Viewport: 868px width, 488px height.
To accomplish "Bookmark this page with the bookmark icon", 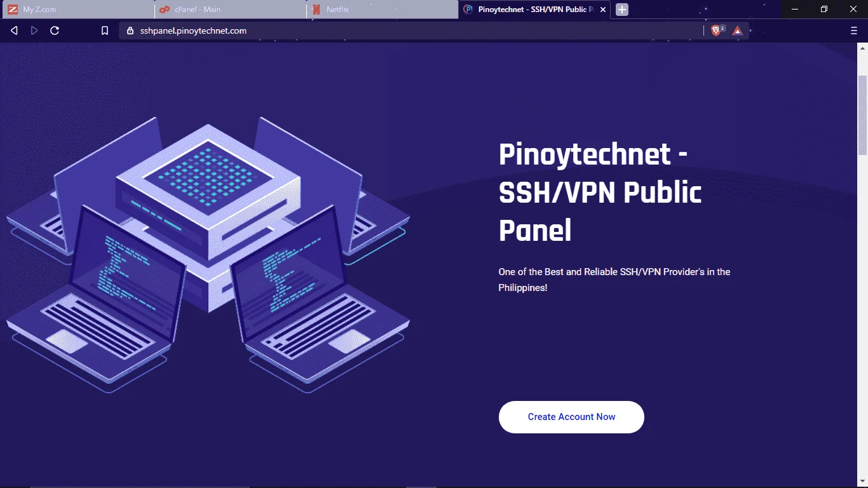I will tap(105, 30).
